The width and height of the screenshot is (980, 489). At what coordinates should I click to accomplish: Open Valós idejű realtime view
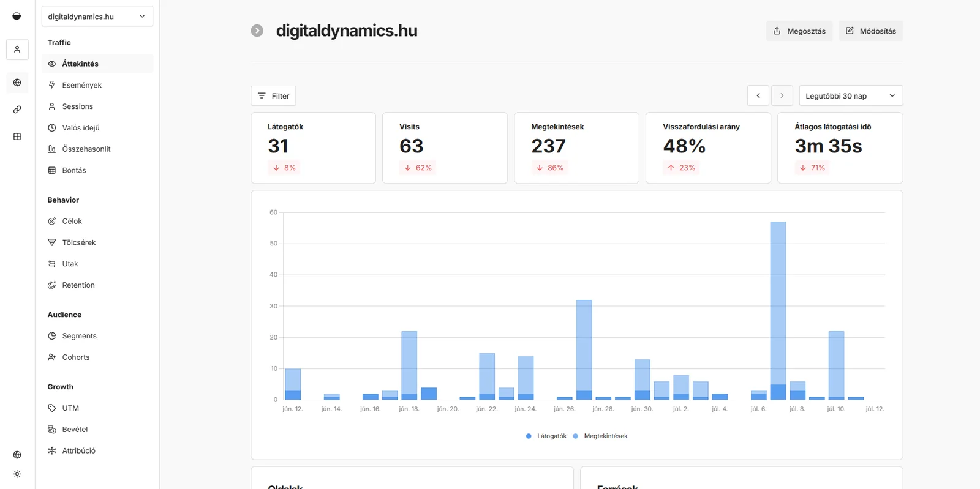tap(97, 128)
